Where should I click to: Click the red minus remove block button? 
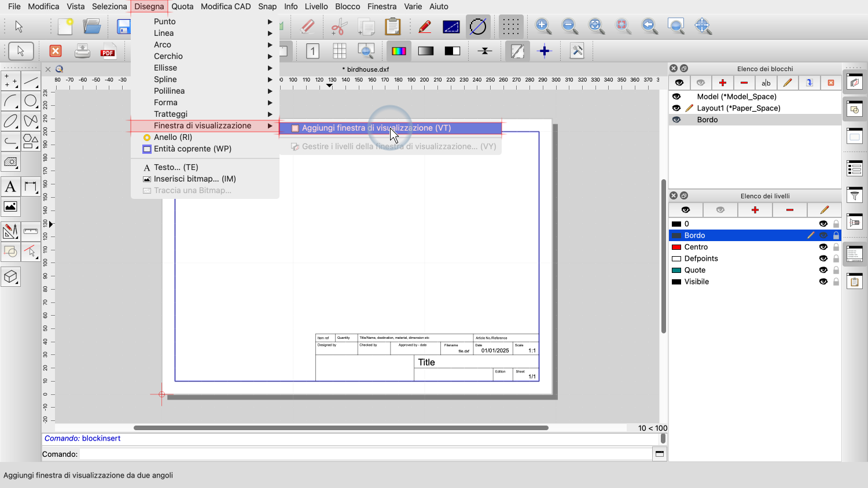click(744, 83)
